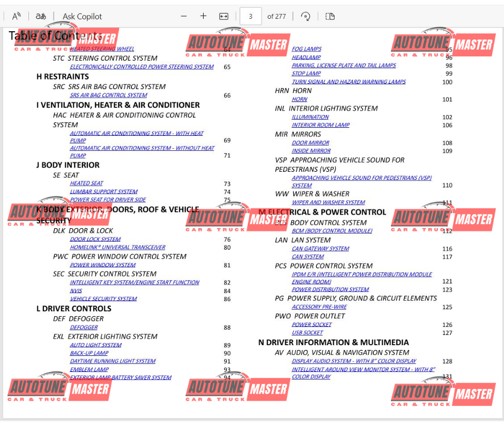Screen dimensions: 504x423
Task: Open the Power Window System link
Action: coord(102,265)
